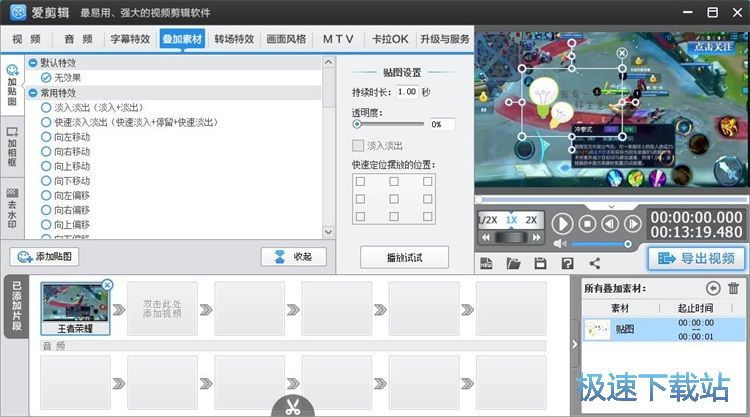Select 1X playback speed
The image size is (750, 417).
click(511, 220)
